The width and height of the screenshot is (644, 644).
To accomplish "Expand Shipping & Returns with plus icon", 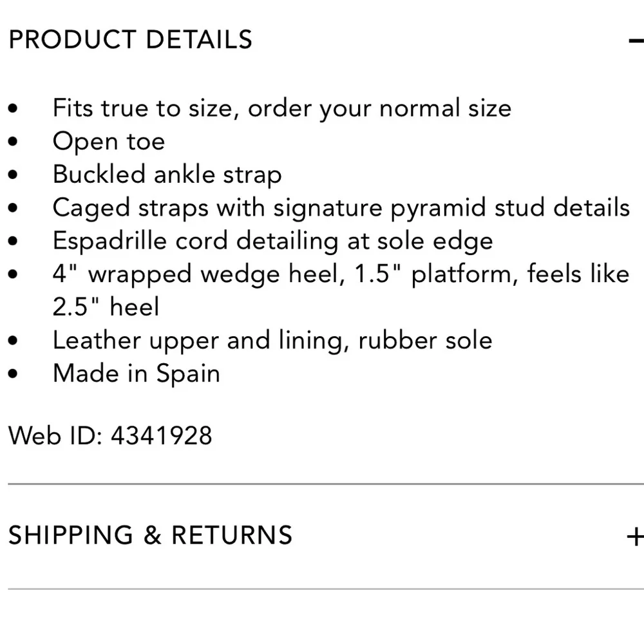I will tap(636, 536).
